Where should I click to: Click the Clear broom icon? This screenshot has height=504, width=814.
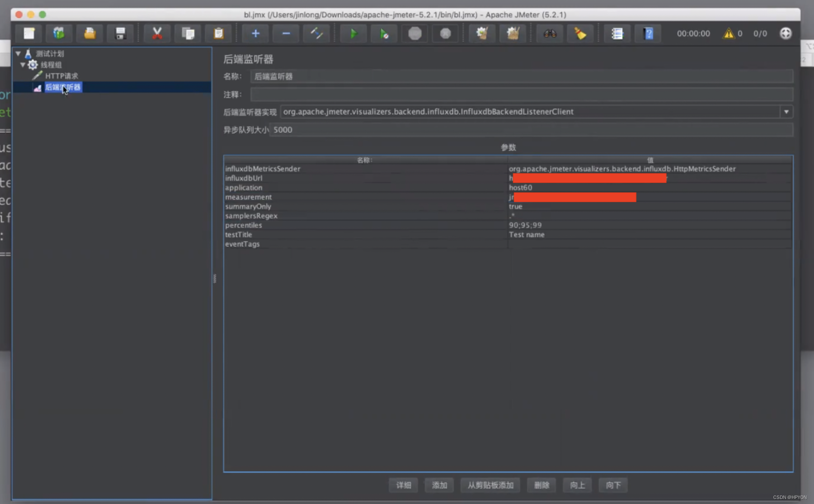click(x=482, y=33)
